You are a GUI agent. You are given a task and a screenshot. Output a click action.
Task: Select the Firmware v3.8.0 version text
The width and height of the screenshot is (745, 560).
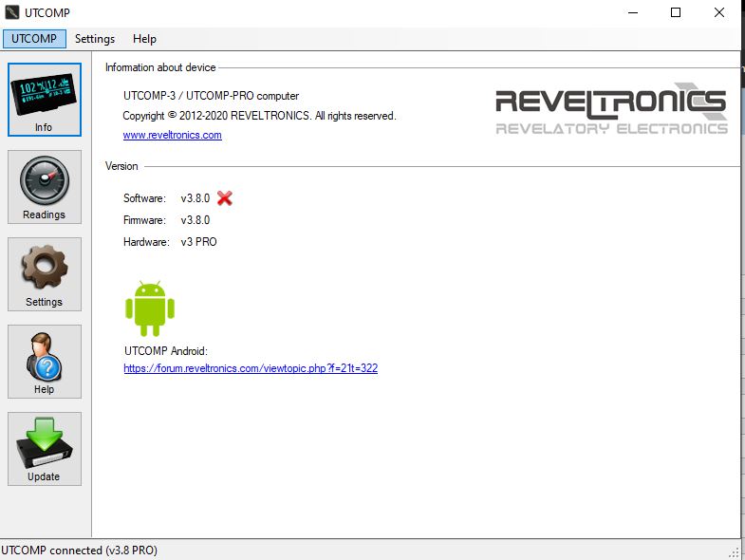coord(196,220)
